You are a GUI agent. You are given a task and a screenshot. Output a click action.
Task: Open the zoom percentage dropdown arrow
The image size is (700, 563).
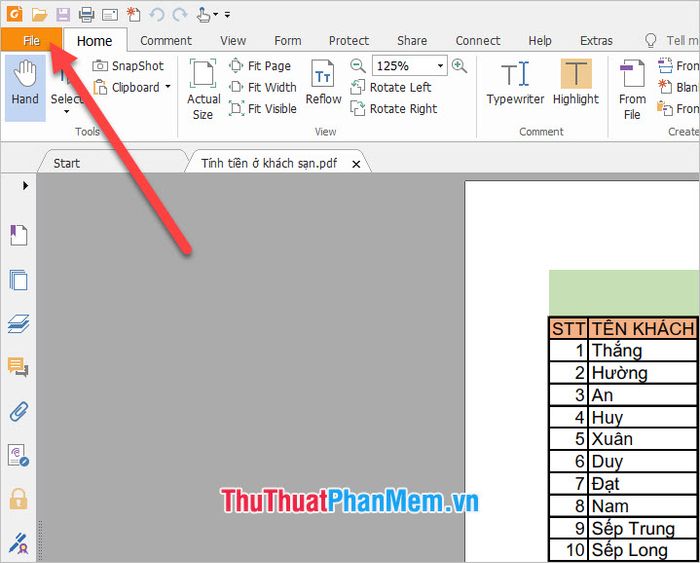point(441,66)
